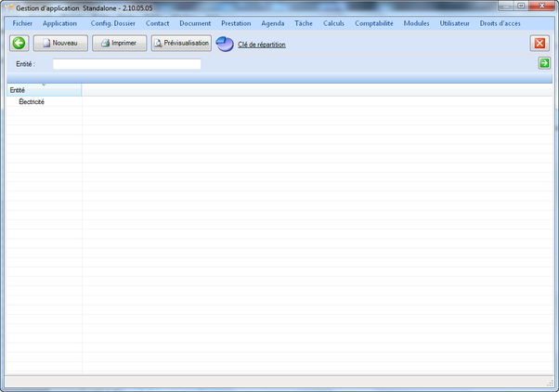Open the Prévisualisation preview
This screenshot has width=559, height=392.
click(x=181, y=44)
